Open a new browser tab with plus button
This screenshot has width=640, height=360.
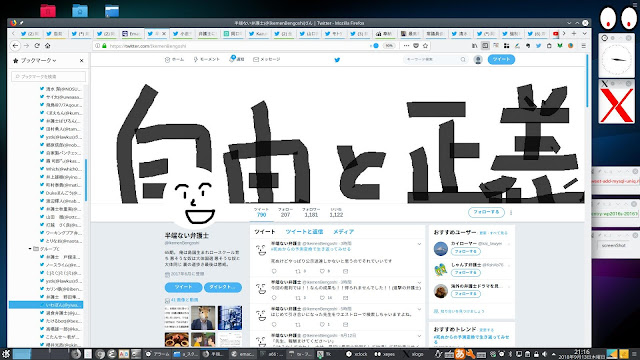[x=574, y=33]
